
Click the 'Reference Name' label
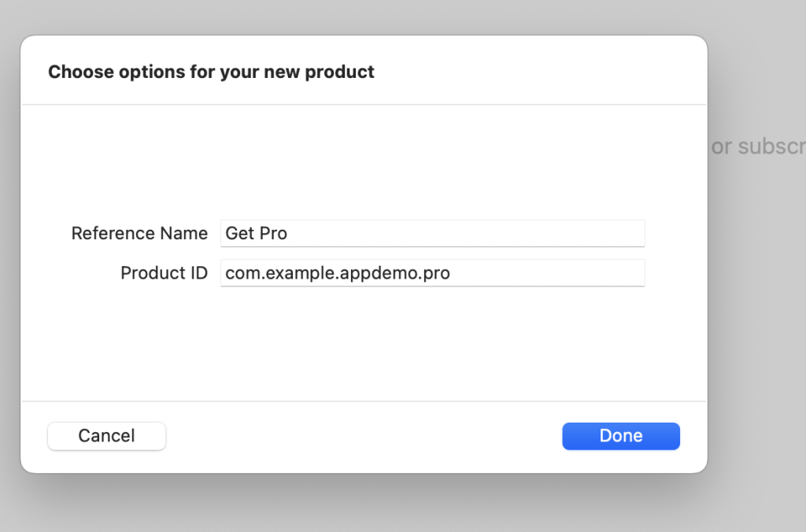(139, 234)
